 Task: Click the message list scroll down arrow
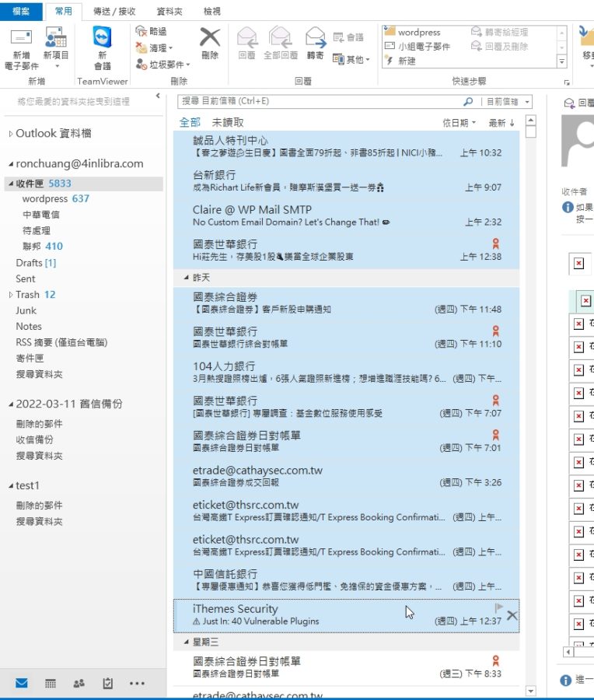pos(530,691)
